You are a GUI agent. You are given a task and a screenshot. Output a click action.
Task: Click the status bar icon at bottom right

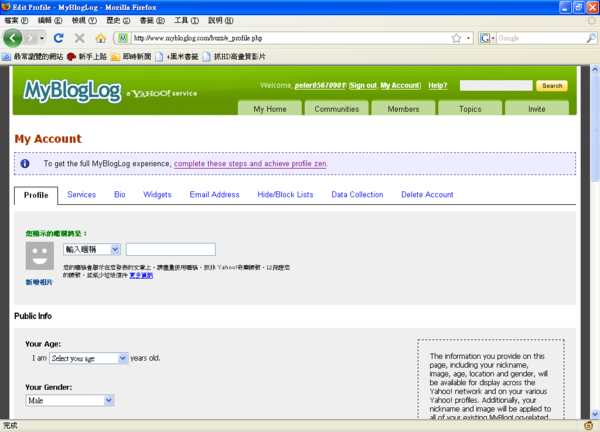[x=589, y=425]
